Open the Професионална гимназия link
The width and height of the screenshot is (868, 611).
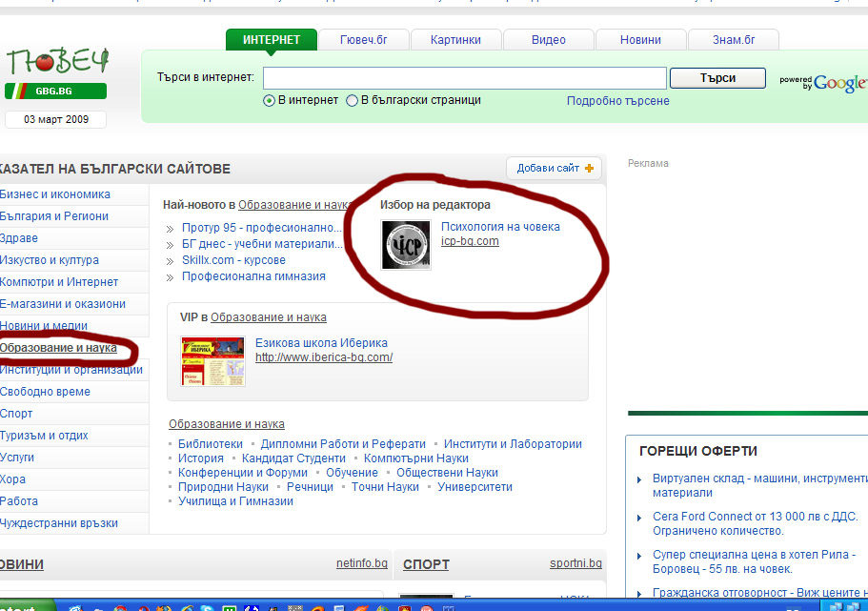pos(253,275)
